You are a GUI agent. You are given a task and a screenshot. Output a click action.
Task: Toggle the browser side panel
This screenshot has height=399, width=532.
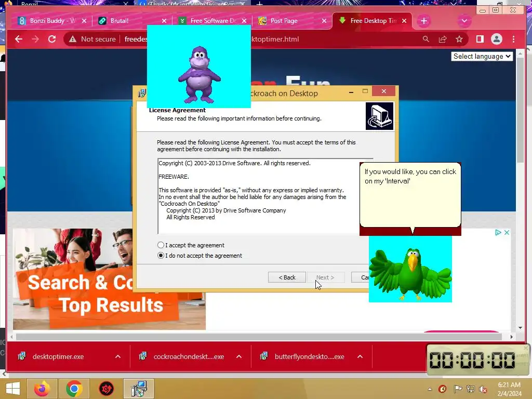pyautogui.click(x=480, y=39)
